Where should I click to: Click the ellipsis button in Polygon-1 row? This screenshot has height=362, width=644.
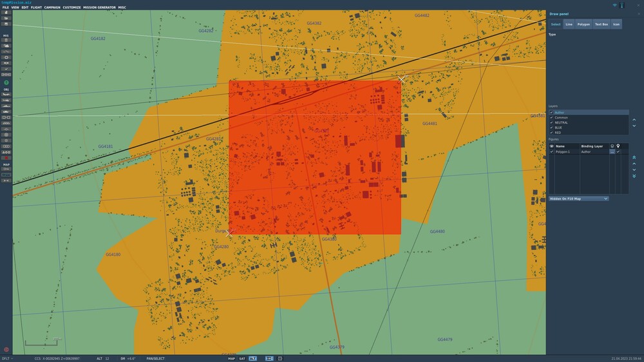[612, 151]
